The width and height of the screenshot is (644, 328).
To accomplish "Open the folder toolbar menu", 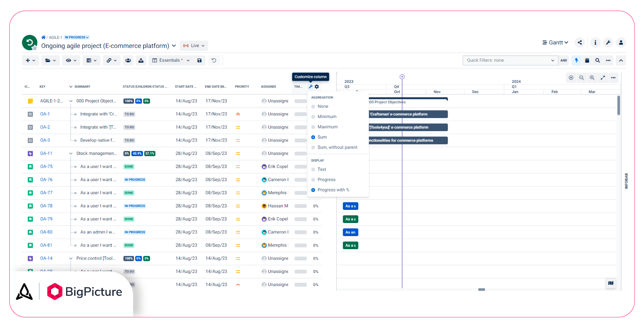I will (50, 60).
